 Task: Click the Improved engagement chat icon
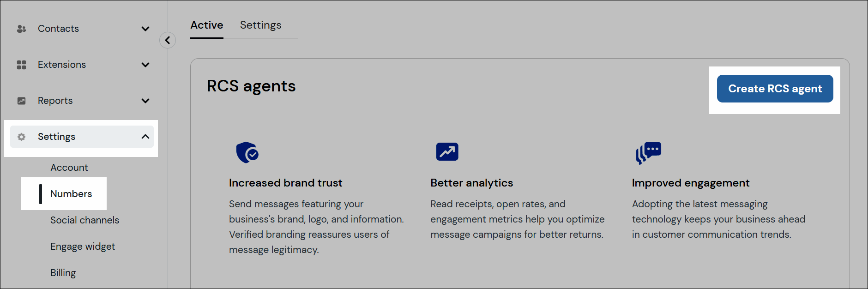648,153
